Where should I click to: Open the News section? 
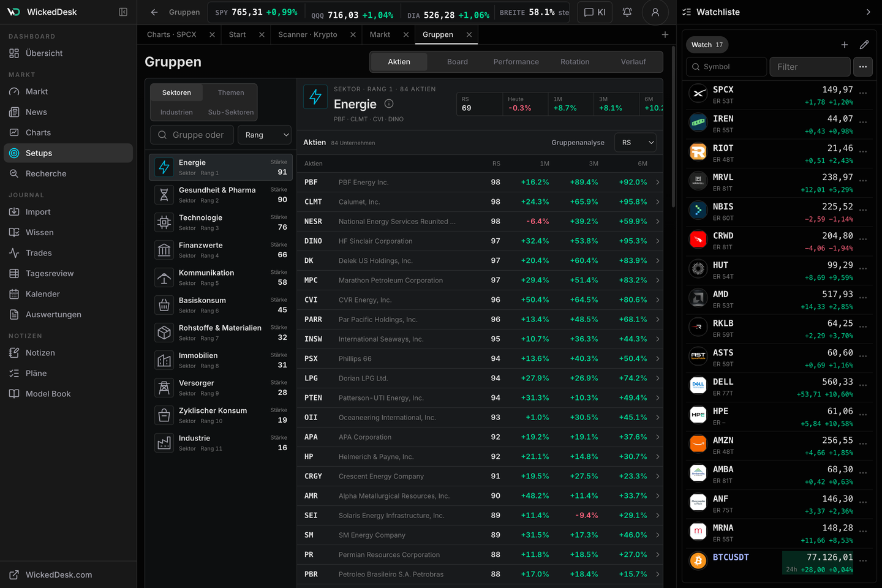68,112
